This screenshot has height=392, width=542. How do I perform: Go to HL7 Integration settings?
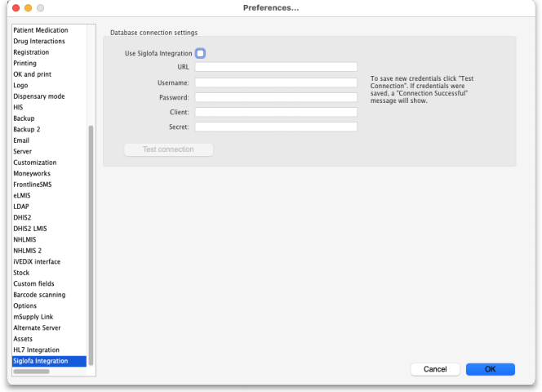[x=36, y=350]
